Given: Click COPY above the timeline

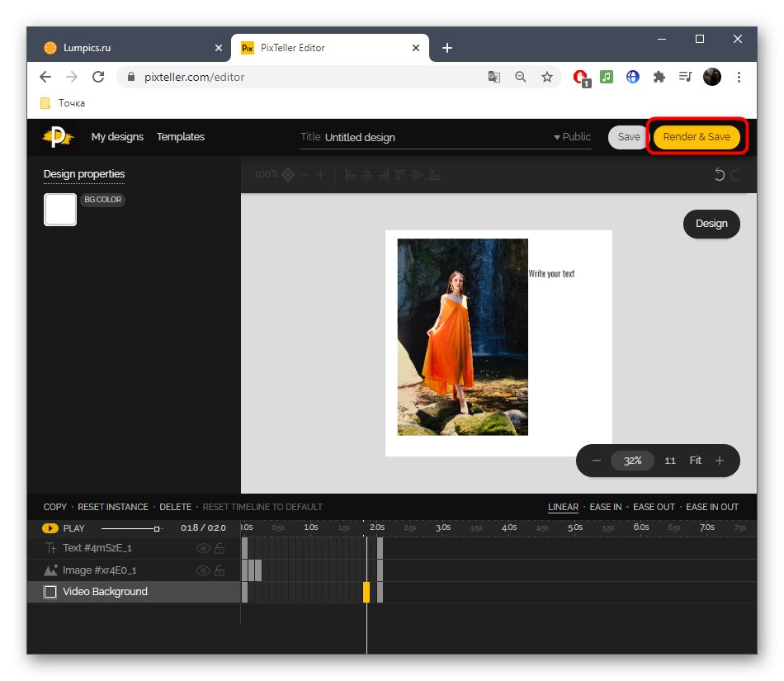Looking at the screenshot, I should [54, 507].
